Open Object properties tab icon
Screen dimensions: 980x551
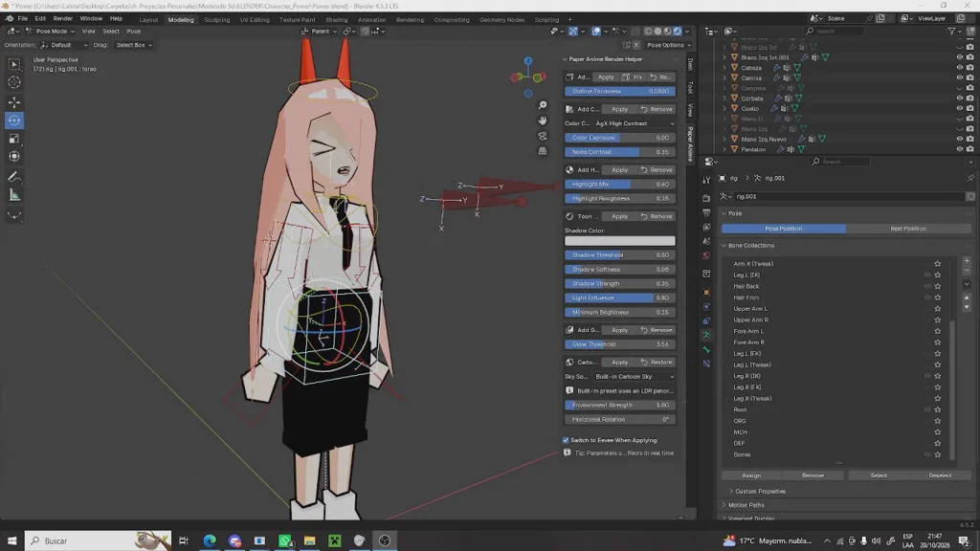[707, 293]
